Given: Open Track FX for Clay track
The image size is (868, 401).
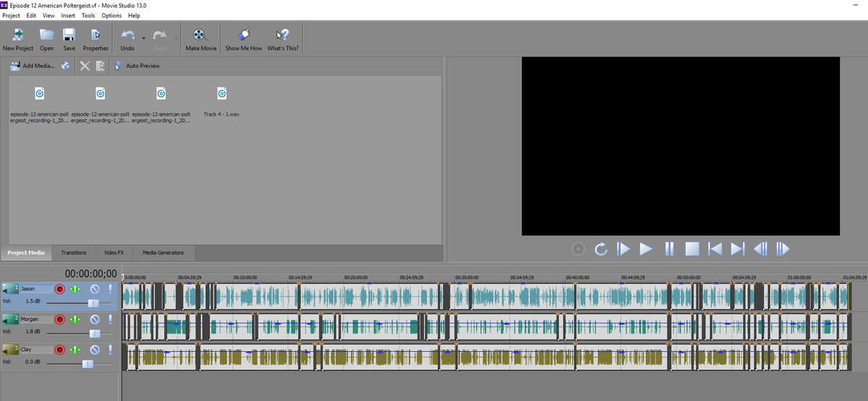Looking at the screenshot, I should point(75,350).
